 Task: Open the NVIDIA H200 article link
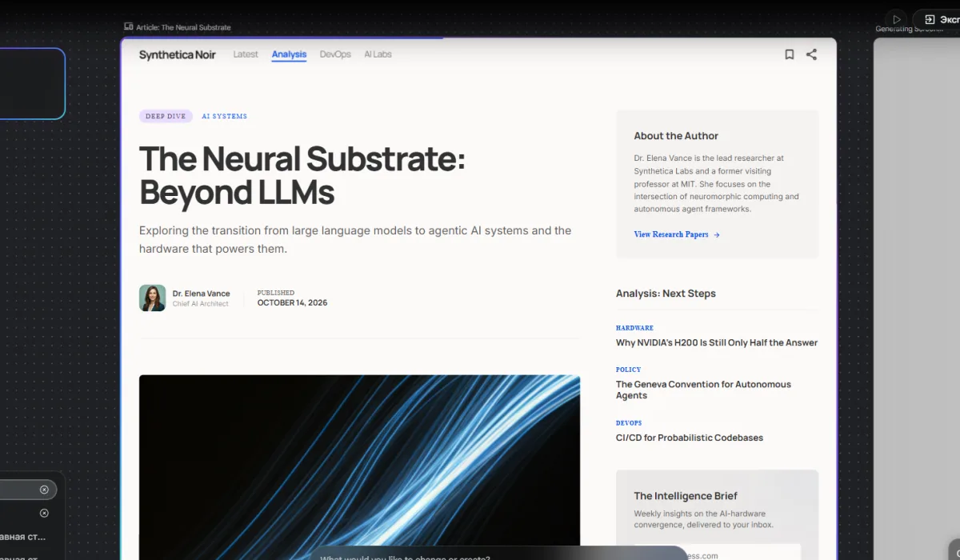(716, 342)
